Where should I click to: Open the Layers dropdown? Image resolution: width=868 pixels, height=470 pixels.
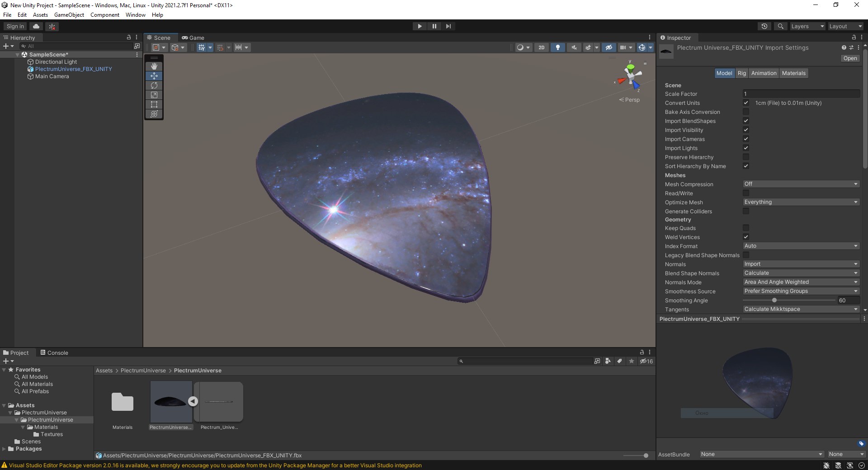tap(807, 26)
